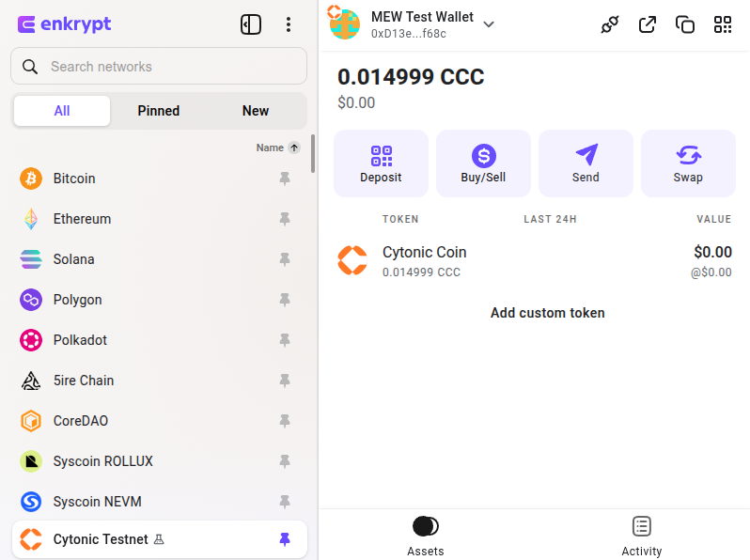Switch to the Pinned networks tab
The image size is (750, 560).
(x=158, y=111)
